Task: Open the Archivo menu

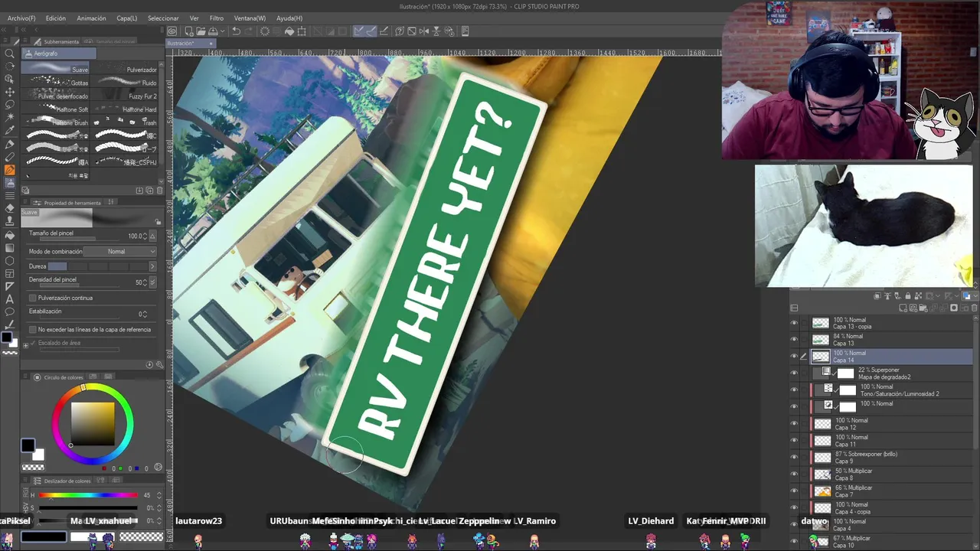Action: click(x=21, y=18)
